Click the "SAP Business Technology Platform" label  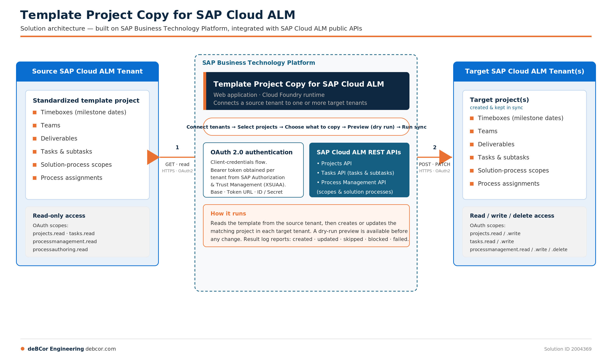point(258,63)
